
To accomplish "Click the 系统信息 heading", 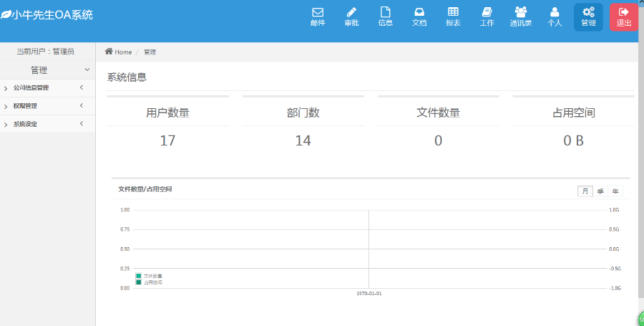I will pyautogui.click(x=127, y=77).
